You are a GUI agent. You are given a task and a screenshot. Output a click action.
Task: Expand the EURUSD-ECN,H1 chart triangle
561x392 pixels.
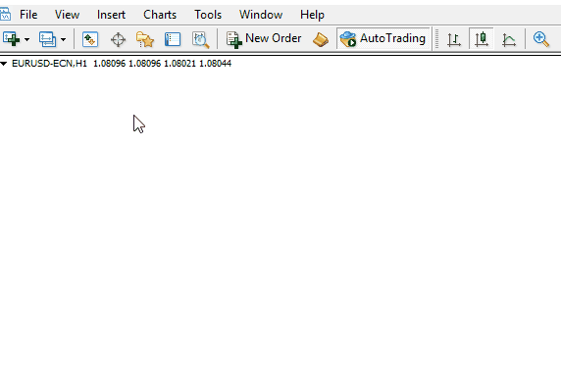coord(4,64)
